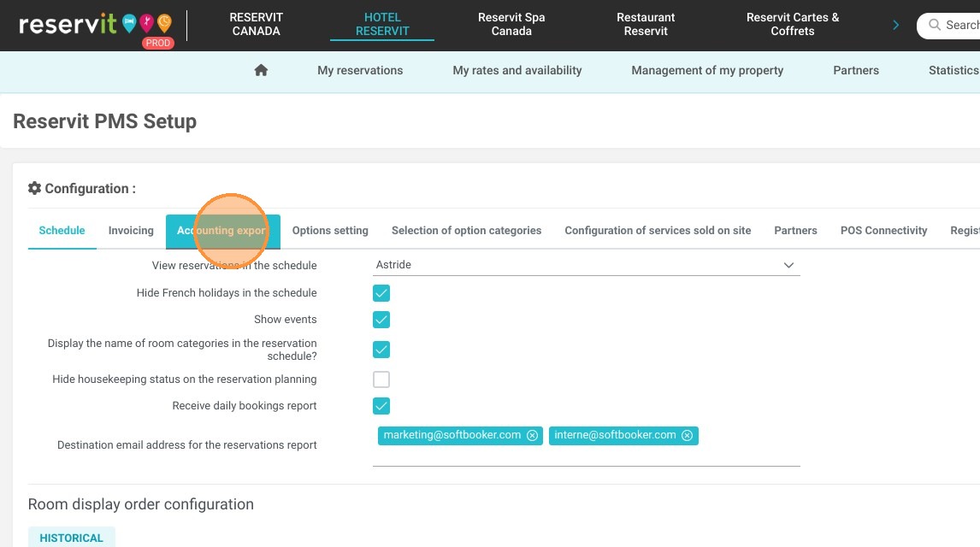This screenshot has width=980, height=547.
Task: Uncheck Receive daily bookings report
Action: (x=381, y=406)
